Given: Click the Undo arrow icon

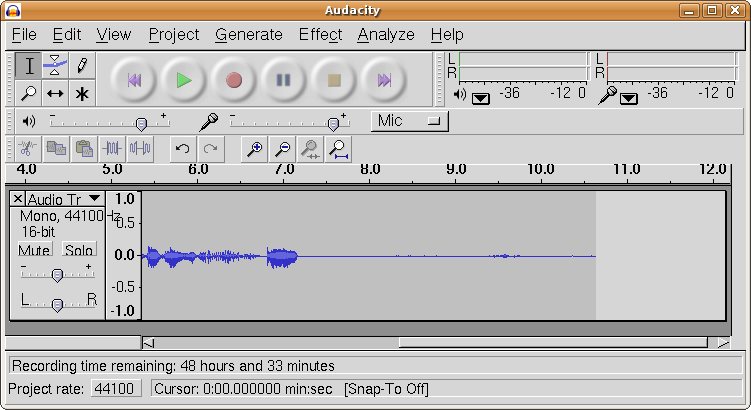Looking at the screenshot, I should click(x=182, y=149).
